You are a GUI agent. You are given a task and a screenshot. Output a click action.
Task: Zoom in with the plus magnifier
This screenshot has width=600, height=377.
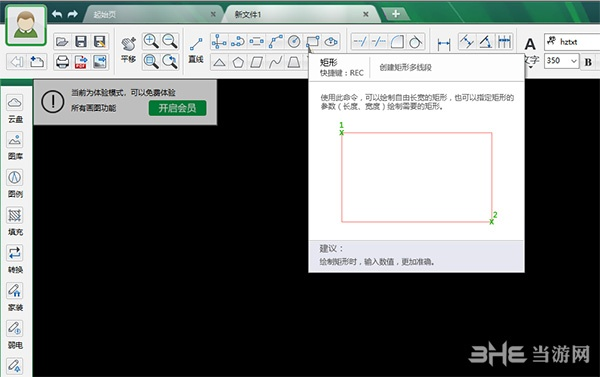pyautogui.click(x=151, y=41)
